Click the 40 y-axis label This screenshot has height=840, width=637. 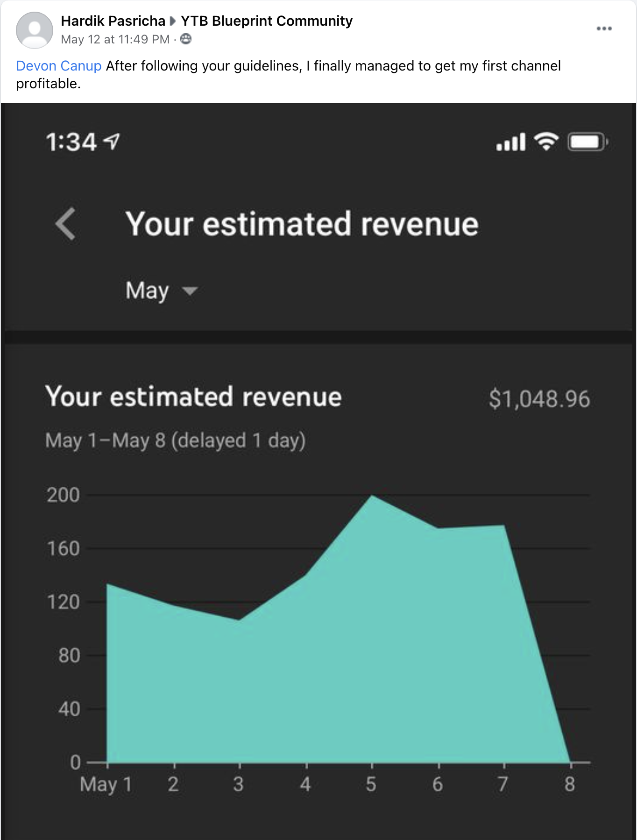[69, 709]
